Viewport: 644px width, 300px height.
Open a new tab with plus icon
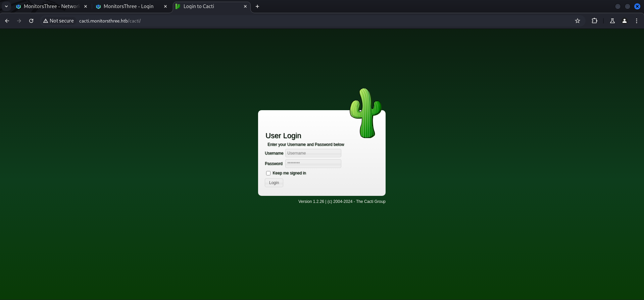click(x=257, y=6)
